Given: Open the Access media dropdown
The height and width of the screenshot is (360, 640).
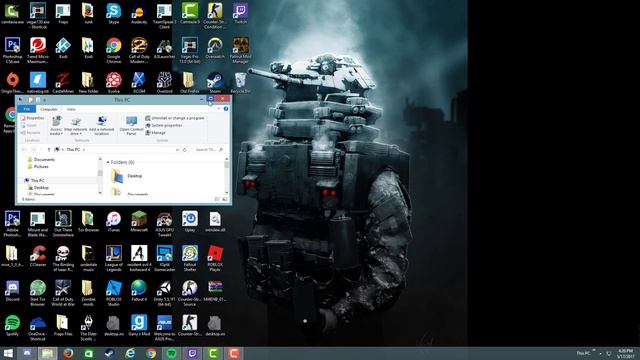Looking at the screenshot, I should [x=56, y=125].
